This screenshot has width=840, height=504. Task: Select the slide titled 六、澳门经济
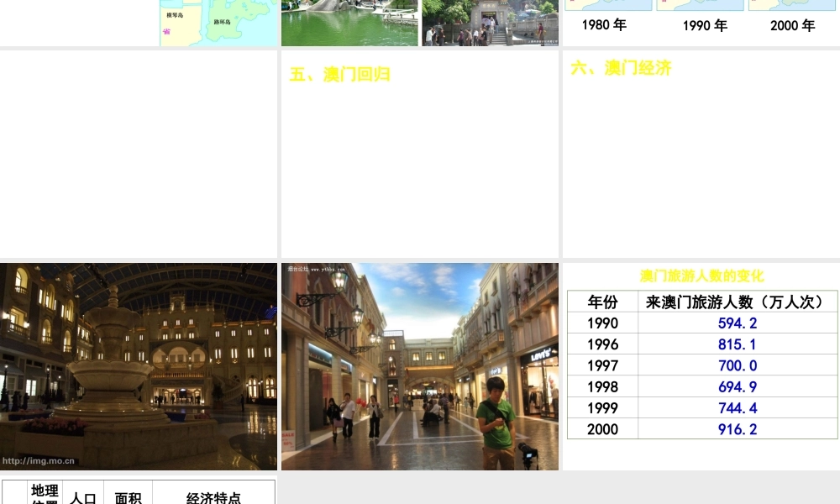pos(701,155)
